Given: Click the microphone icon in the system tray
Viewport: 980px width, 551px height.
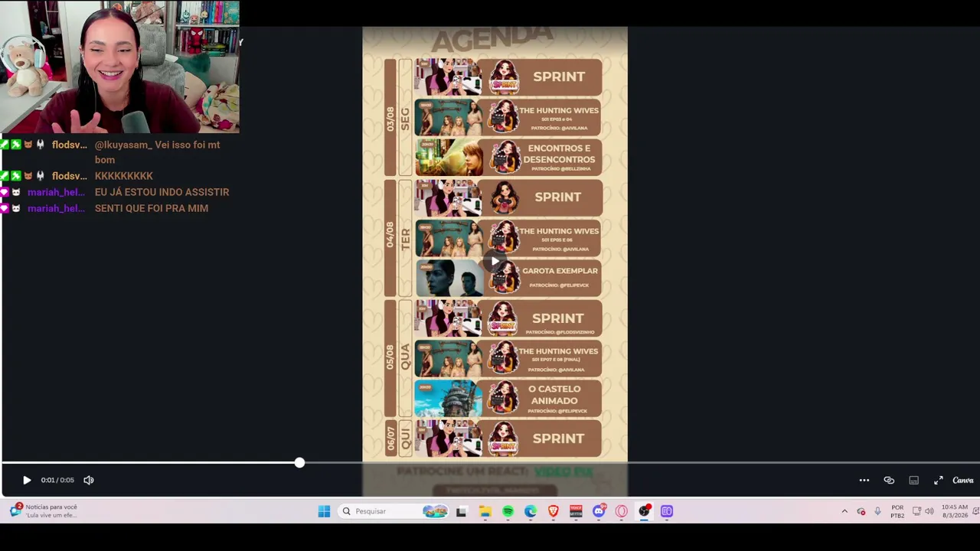Looking at the screenshot, I should point(877,511).
